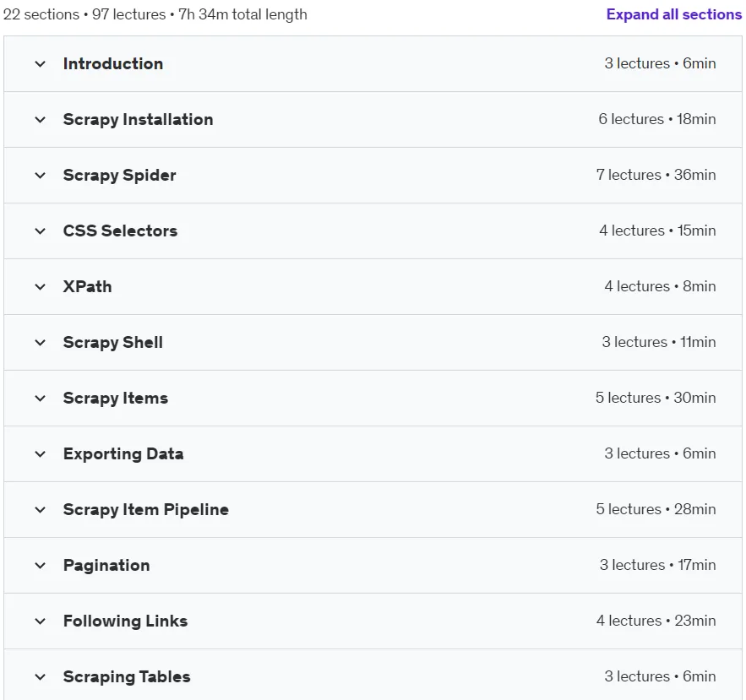Click the Following Links chevron icon

41,621
